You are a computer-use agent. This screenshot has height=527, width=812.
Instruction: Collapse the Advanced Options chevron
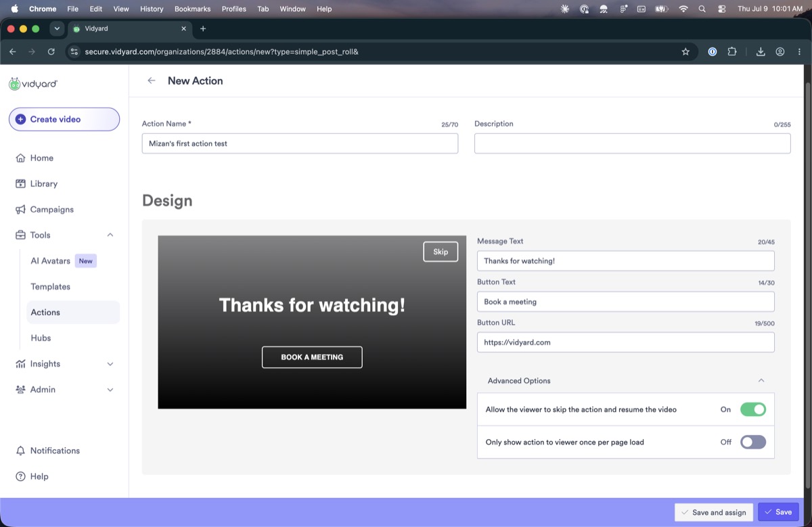(761, 380)
